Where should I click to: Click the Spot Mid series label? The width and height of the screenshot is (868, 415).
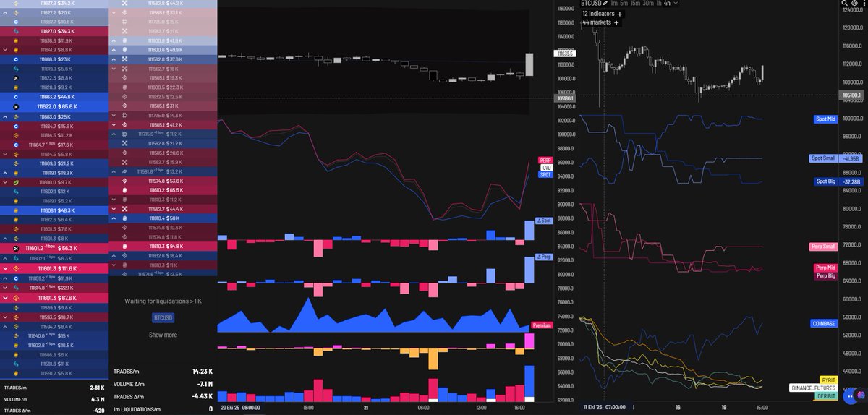(825, 118)
